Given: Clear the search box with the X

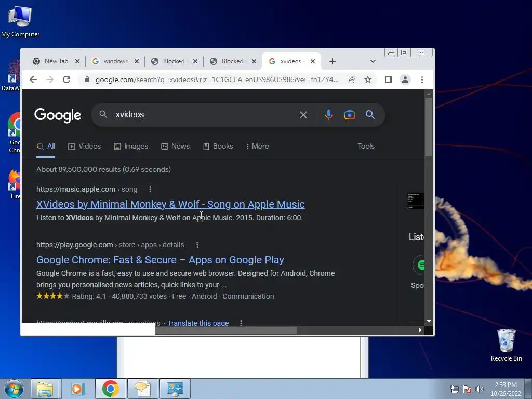Looking at the screenshot, I should 303,115.
